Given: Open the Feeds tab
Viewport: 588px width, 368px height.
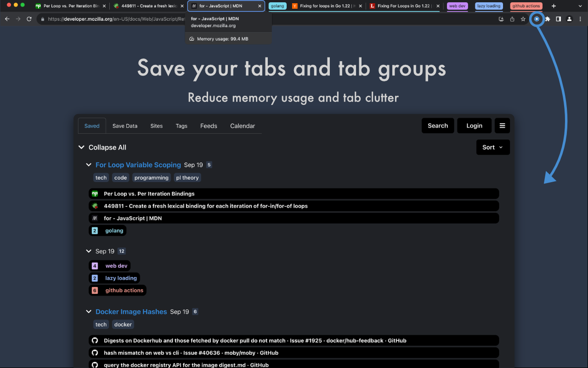Looking at the screenshot, I should [x=209, y=126].
